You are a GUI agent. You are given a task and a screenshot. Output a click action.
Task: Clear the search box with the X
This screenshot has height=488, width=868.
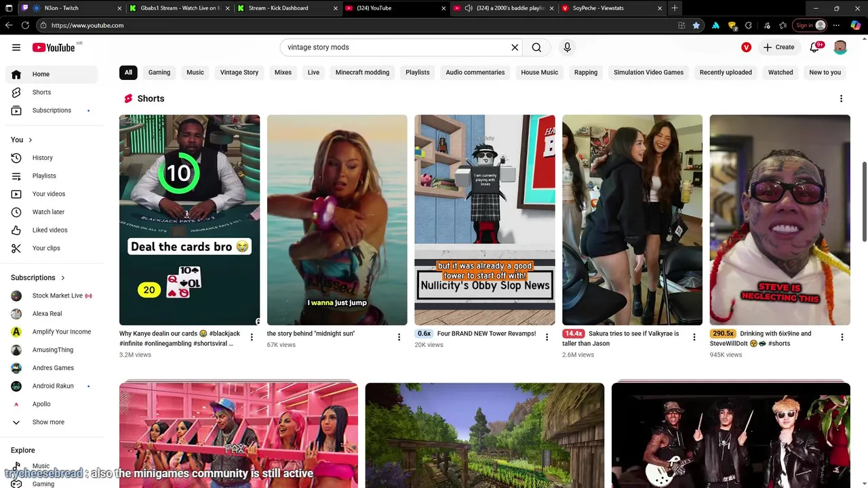515,47
